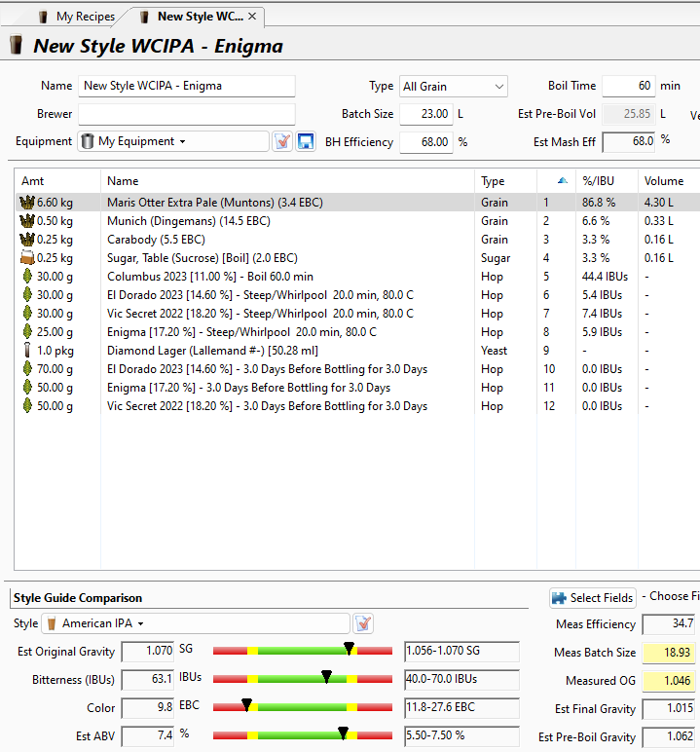Click yeast vial icon of Diamond Lager row
This screenshot has width=700, height=752.
point(27,351)
